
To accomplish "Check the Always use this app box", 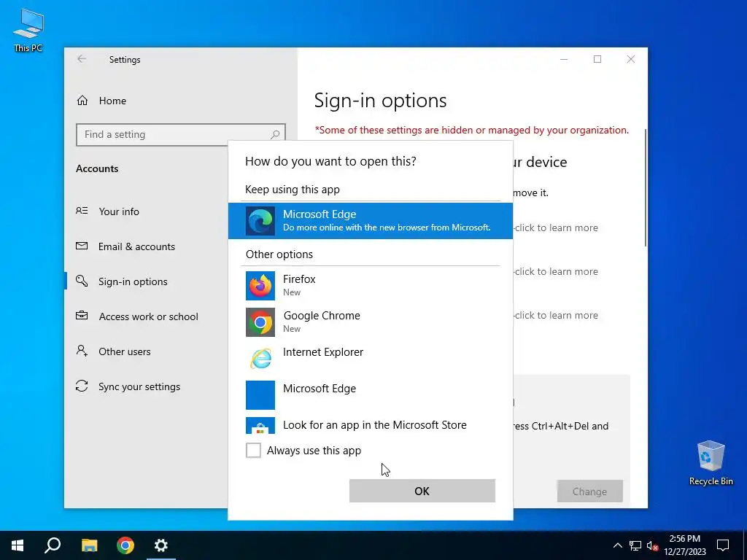I will click(253, 450).
